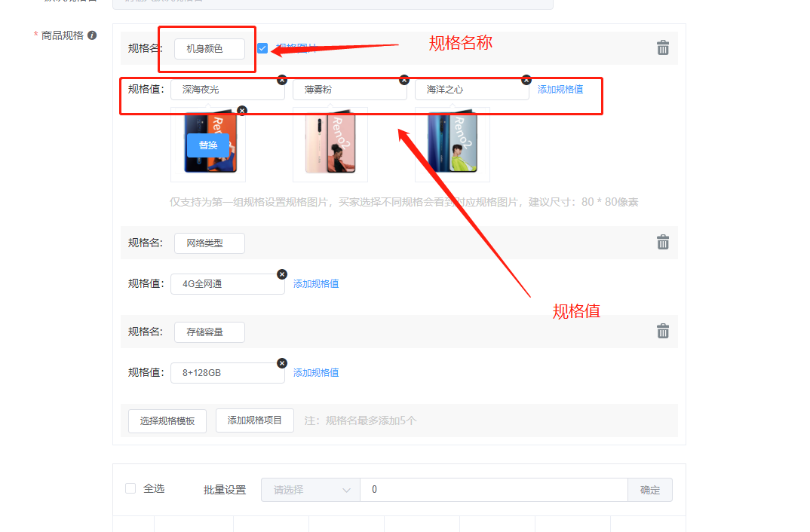This screenshot has width=810, height=532.
Task: Remove the 8+128GB spec value
Action: [x=282, y=363]
